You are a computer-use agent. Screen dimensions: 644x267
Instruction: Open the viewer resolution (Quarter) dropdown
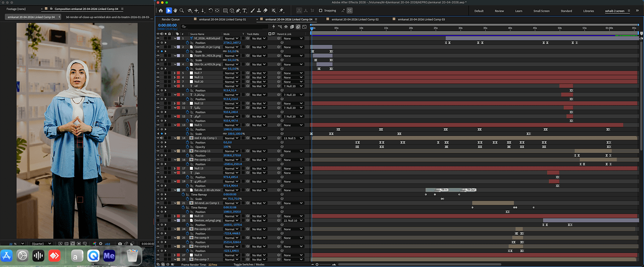pyautogui.click(x=41, y=244)
